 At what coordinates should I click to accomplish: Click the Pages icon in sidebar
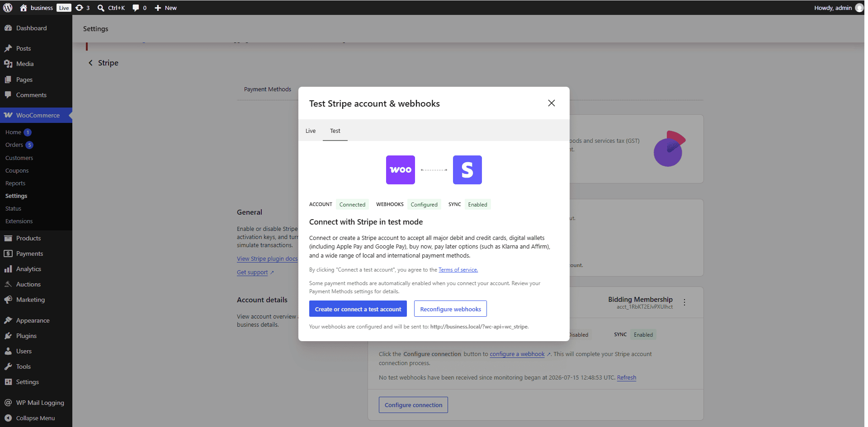click(8, 80)
